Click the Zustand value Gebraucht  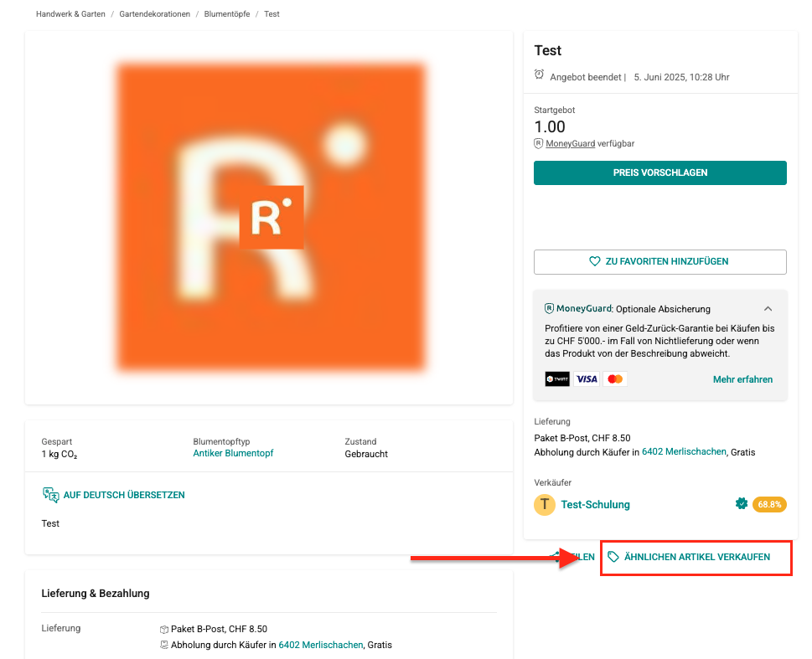pos(366,454)
